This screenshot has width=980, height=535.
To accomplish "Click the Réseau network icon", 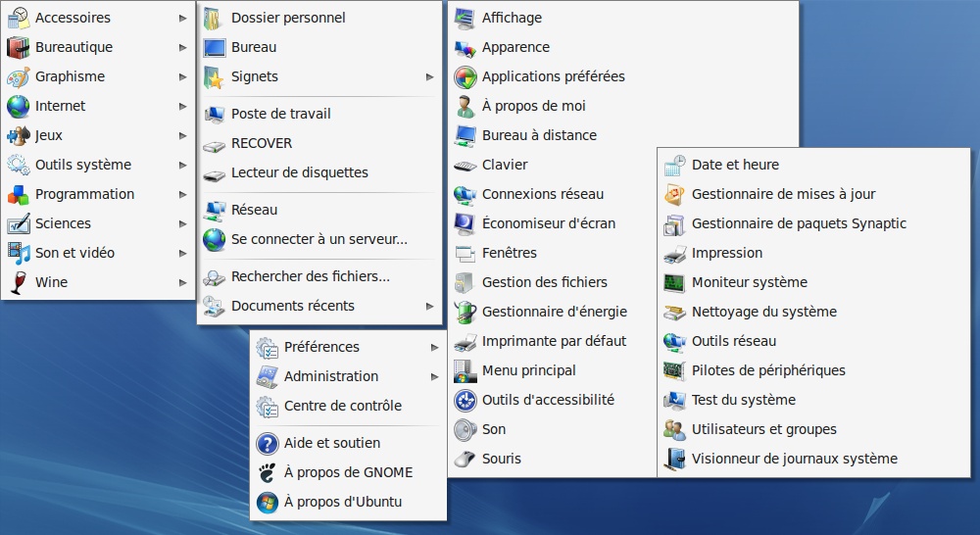I will (x=214, y=211).
